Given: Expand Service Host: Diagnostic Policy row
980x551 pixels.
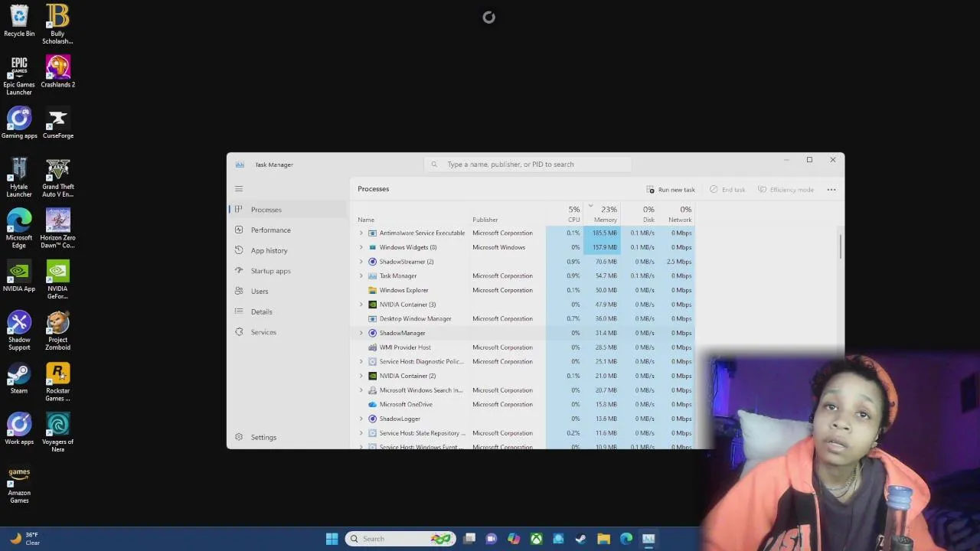Looking at the screenshot, I should pos(361,361).
